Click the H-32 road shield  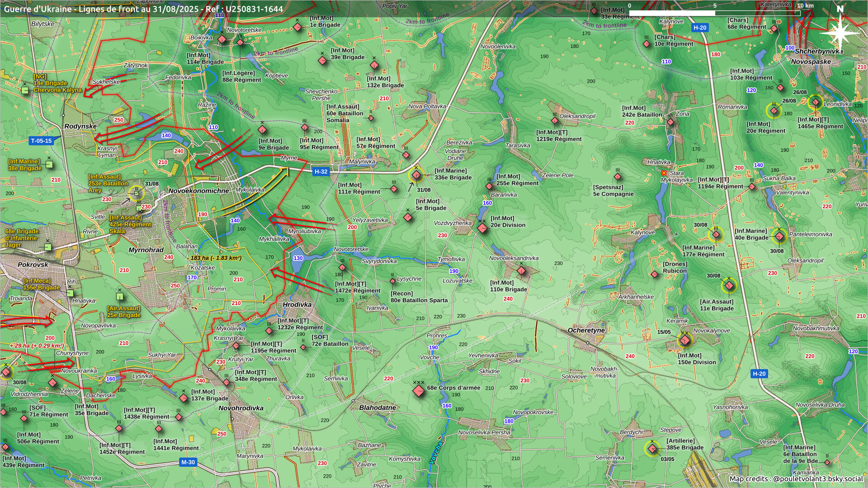point(321,172)
